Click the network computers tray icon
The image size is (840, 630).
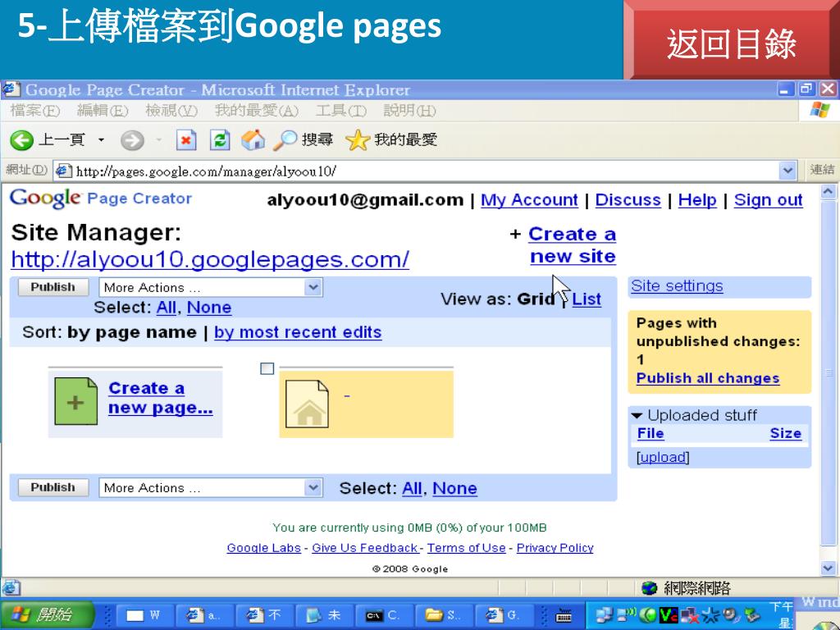pos(605,616)
